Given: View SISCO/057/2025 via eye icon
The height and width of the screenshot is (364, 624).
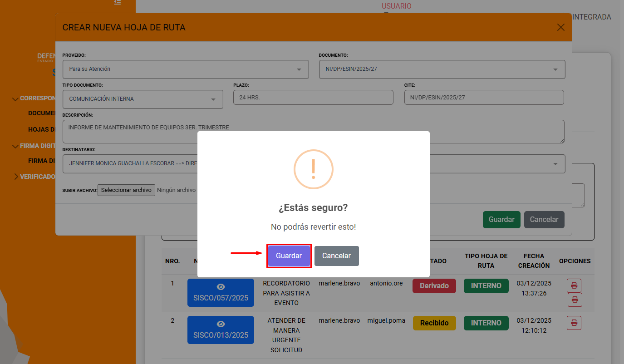Looking at the screenshot, I should (221, 287).
